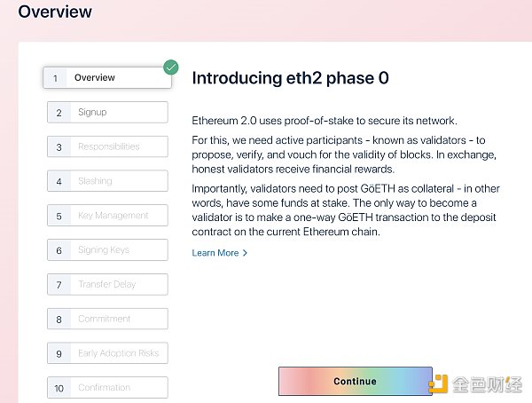Click step number 10 box
Image resolution: width=532 pixels, height=403 pixels.
click(59, 388)
